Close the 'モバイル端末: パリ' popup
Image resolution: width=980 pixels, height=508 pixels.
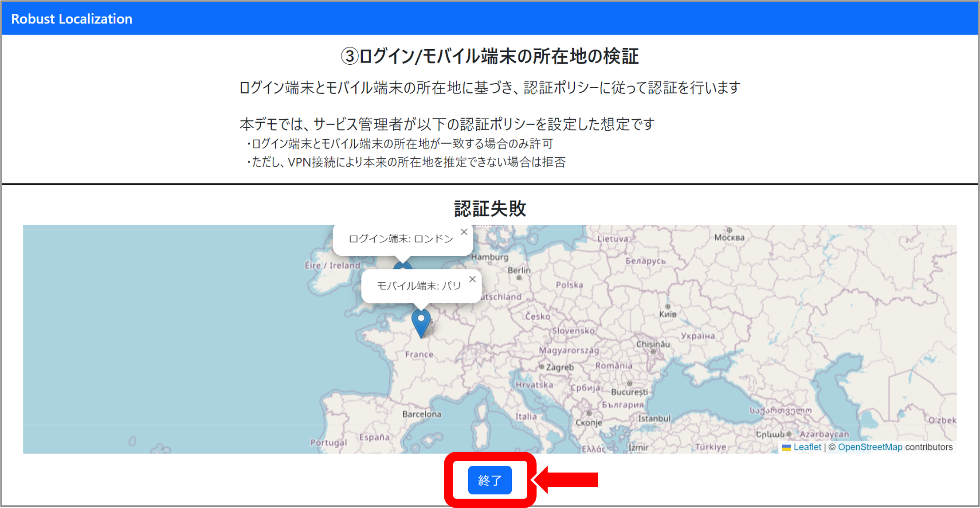tap(472, 279)
